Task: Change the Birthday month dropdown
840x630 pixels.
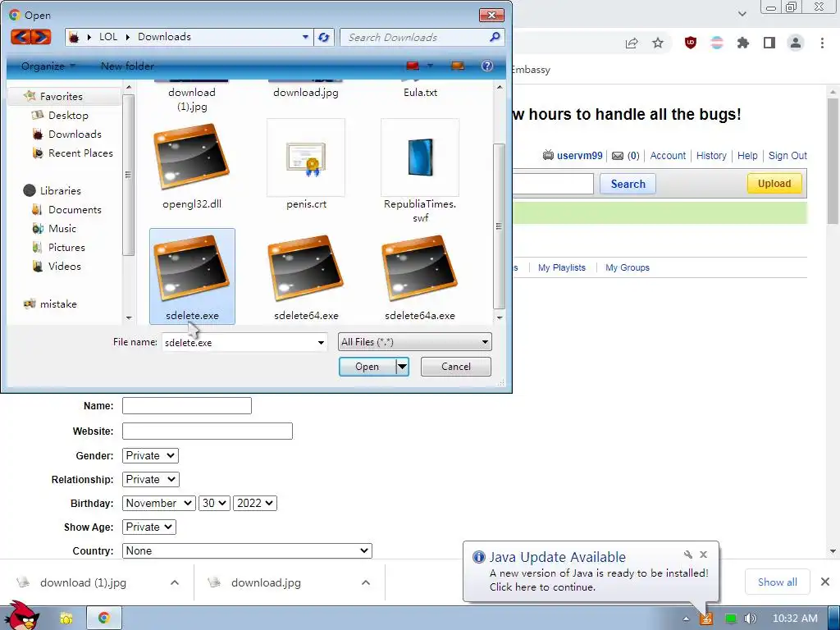Action: click(158, 504)
